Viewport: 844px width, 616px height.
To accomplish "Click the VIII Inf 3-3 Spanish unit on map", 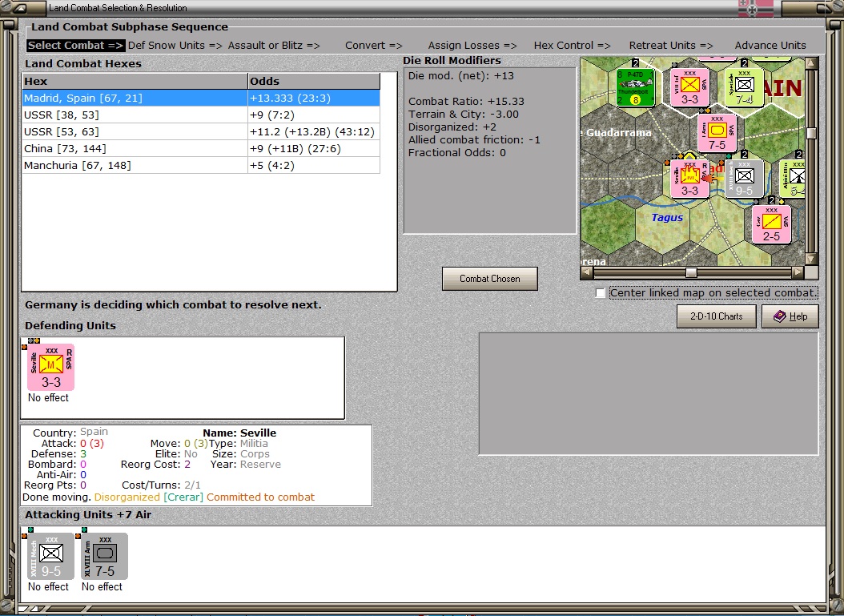I will click(x=689, y=87).
